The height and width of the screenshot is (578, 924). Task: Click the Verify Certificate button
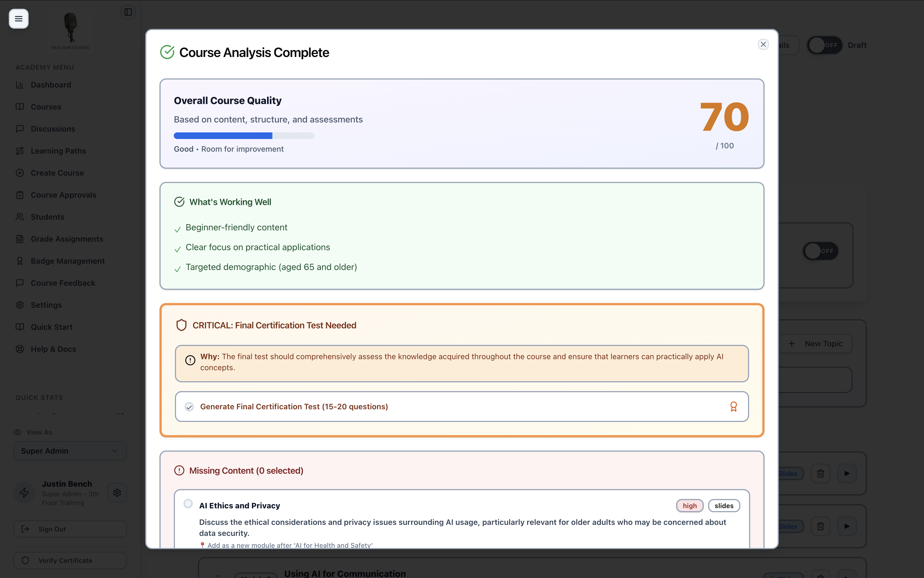tap(70, 560)
